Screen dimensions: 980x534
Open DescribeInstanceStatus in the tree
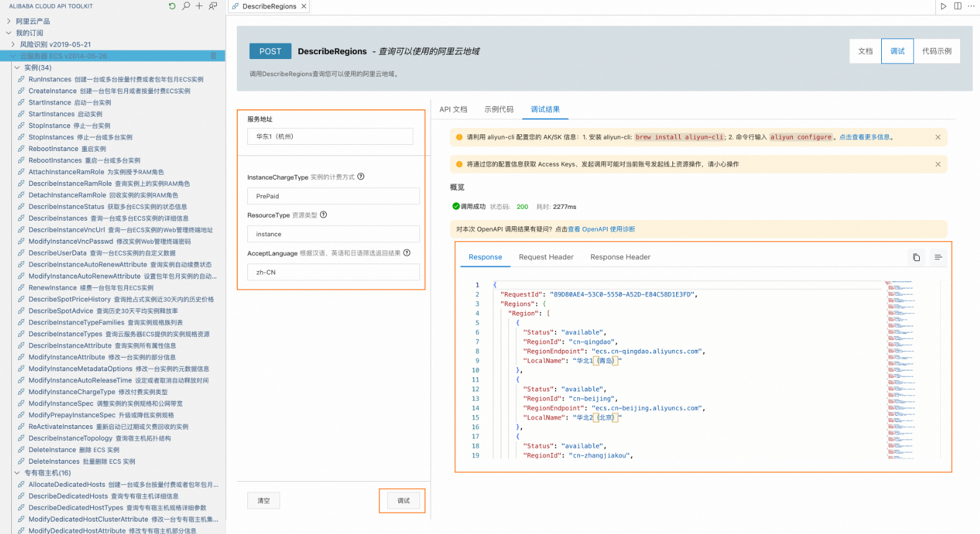108,207
